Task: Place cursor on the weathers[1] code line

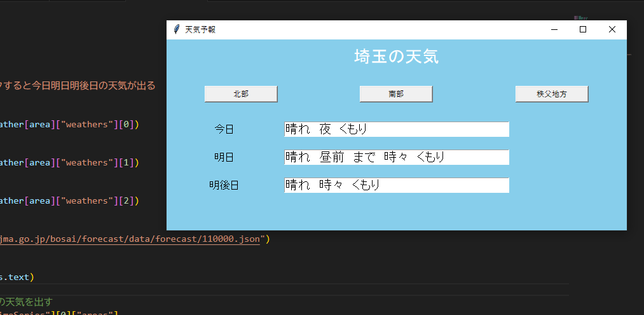Action: (x=70, y=162)
